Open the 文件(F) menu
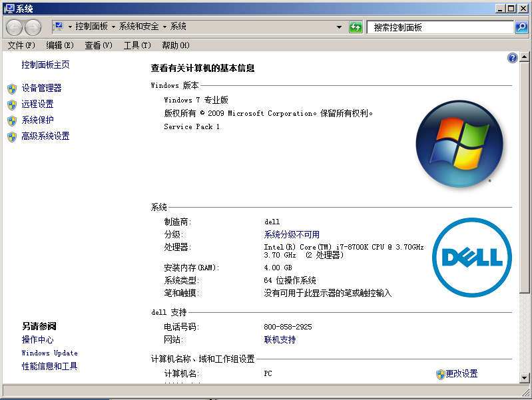This screenshot has width=532, height=400. [21, 45]
